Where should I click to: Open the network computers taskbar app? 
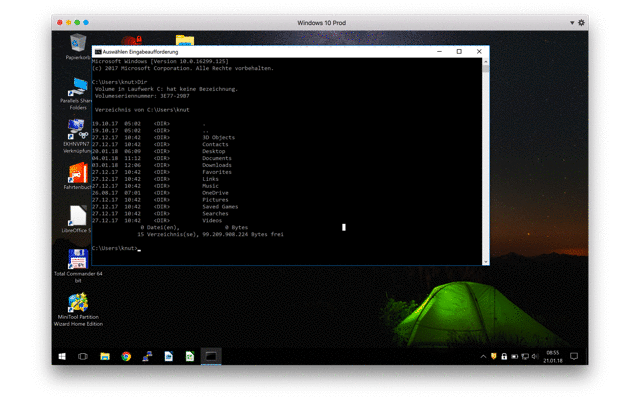[x=147, y=356]
